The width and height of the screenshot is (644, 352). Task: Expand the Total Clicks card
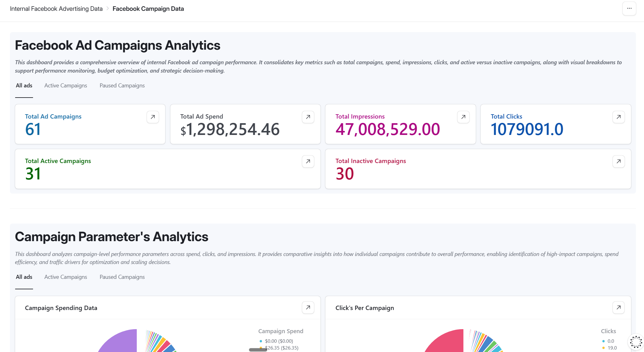pos(619,117)
